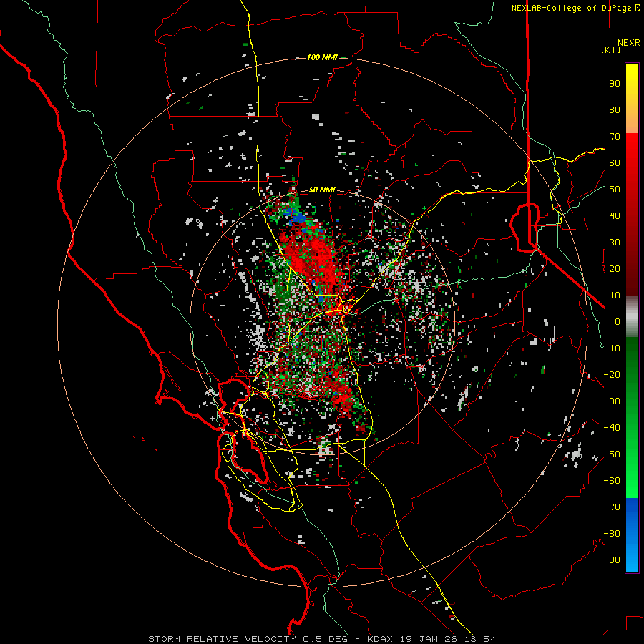Click the [KT] units label
The image size is (644, 644).
611,49
